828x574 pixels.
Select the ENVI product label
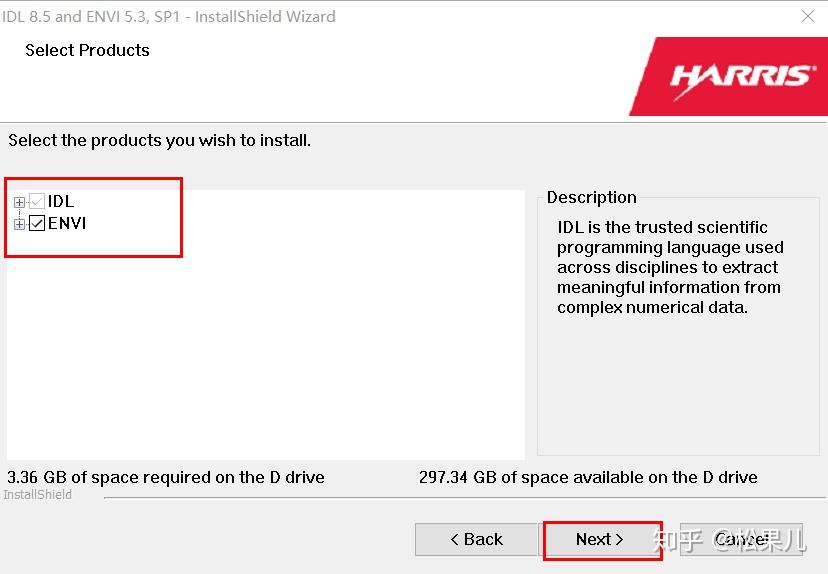[67, 224]
